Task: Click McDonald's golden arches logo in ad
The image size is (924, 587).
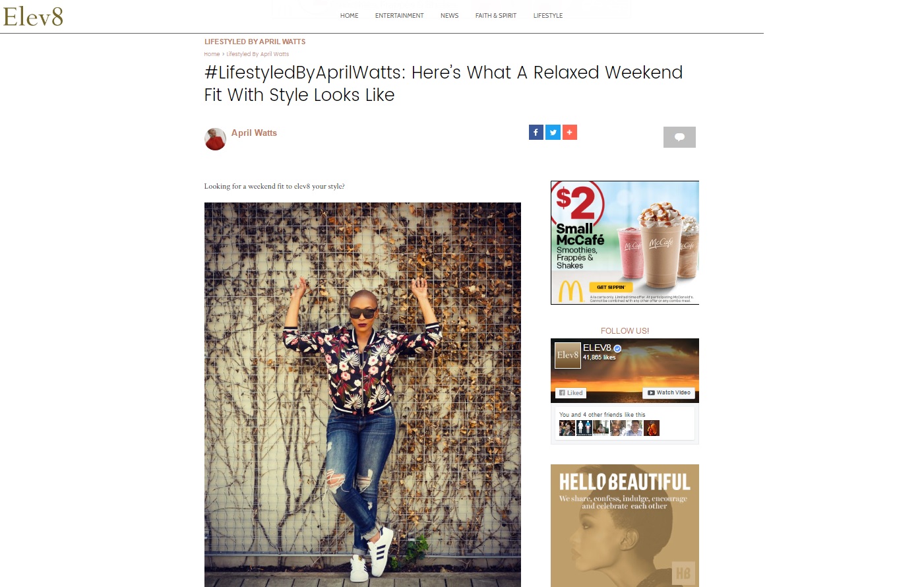Action: pos(570,291)
